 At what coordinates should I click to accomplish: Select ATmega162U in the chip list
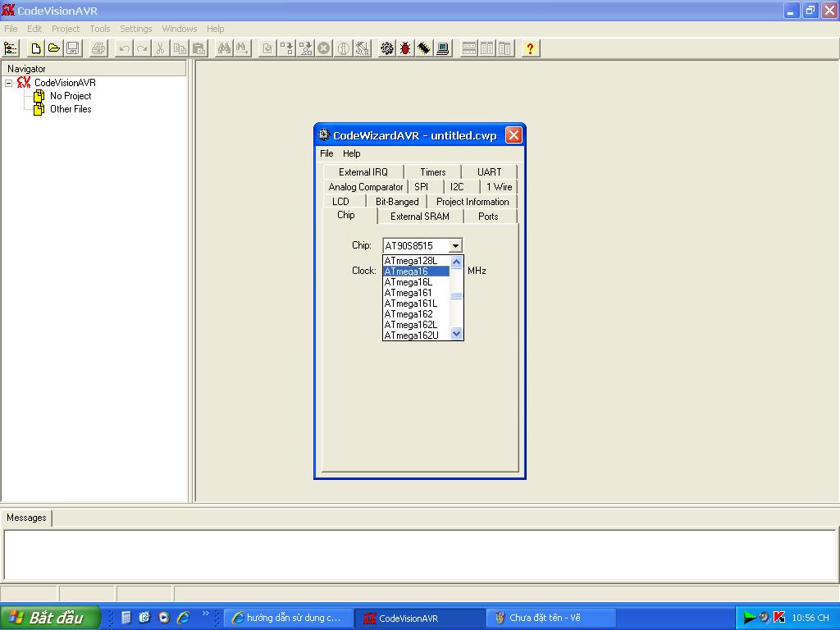pos(416,336)
